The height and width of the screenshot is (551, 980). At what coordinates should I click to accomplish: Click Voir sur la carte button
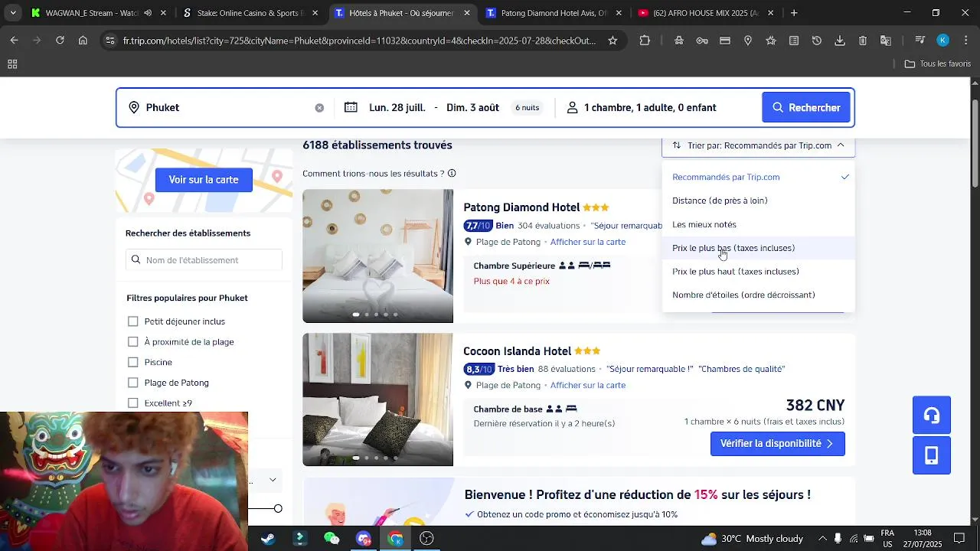point(204,180)
